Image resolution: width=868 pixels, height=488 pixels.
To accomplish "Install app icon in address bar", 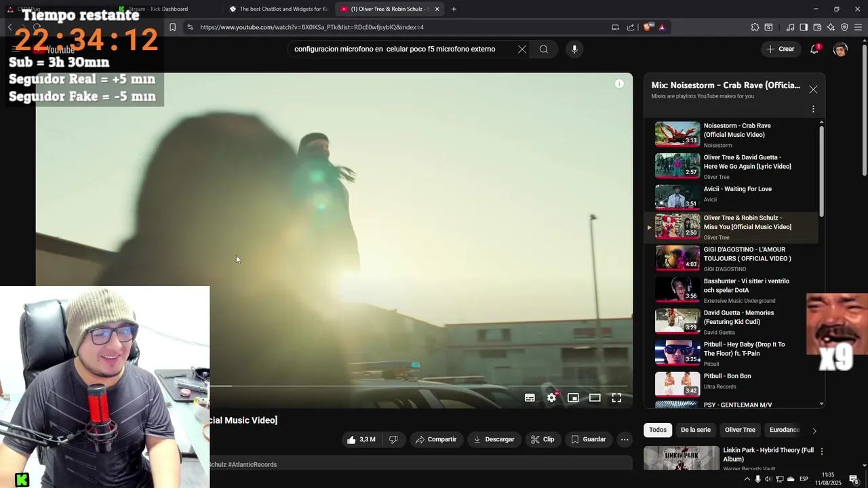I will [x=615, y=27].
